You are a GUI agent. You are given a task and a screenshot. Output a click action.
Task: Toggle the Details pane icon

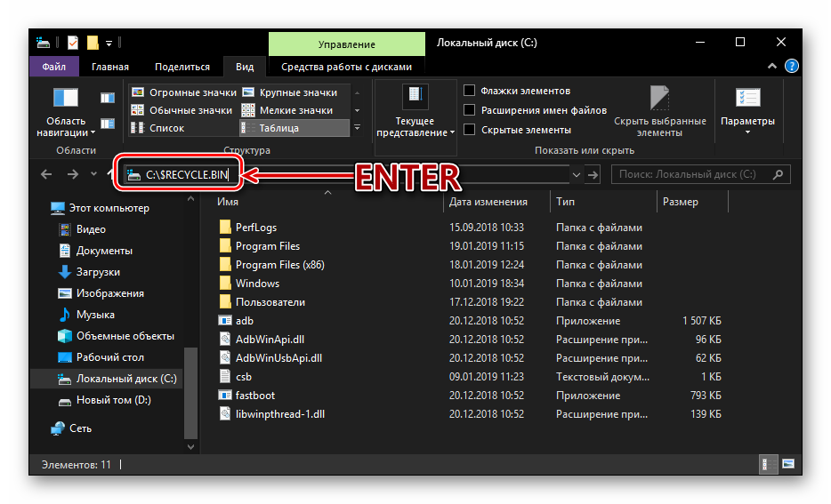pos(108,124)
